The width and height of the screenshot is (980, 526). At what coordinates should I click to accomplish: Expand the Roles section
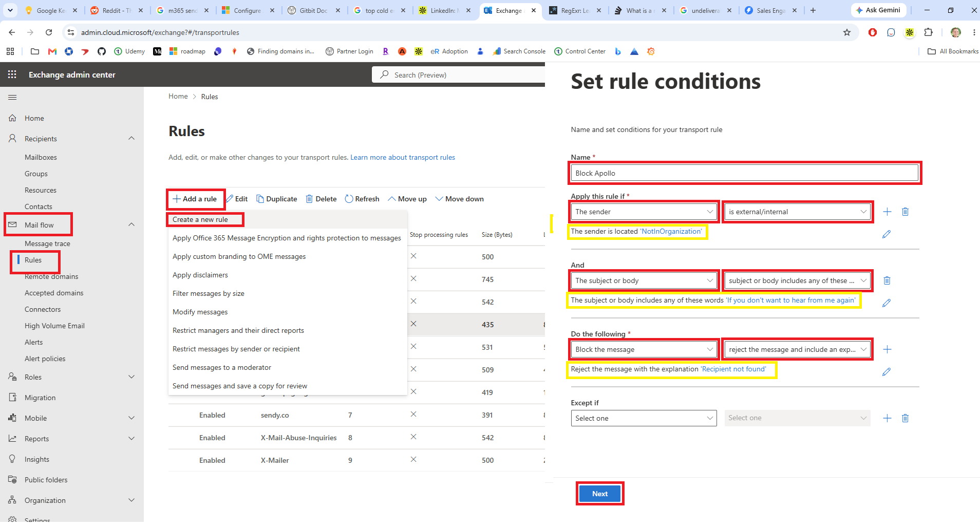(131, 377)
